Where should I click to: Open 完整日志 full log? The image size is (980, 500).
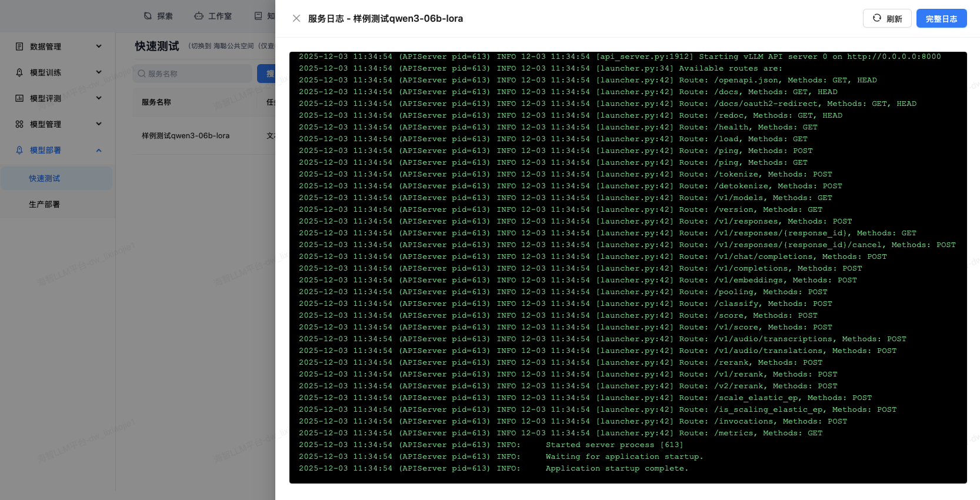(941, 18)
